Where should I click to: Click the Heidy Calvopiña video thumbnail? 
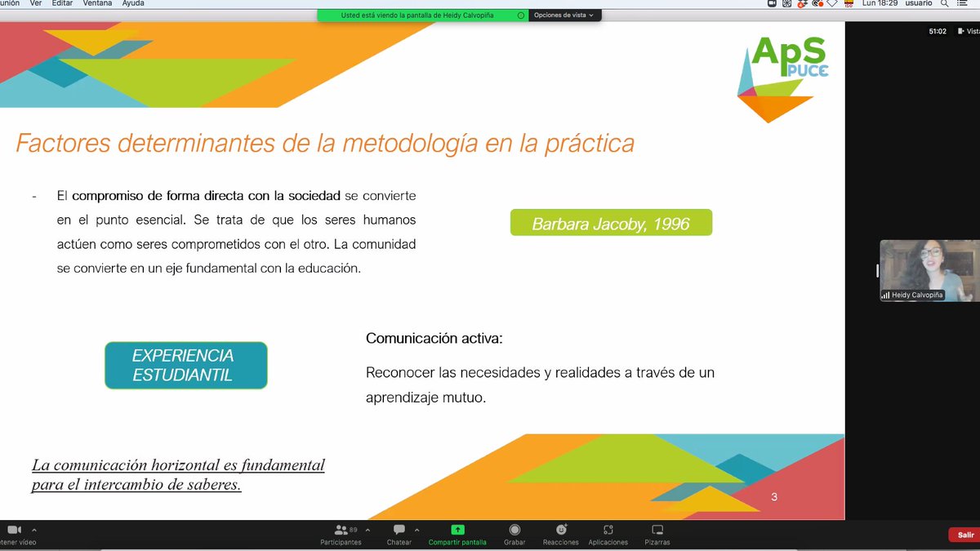[x=929, y=271]
